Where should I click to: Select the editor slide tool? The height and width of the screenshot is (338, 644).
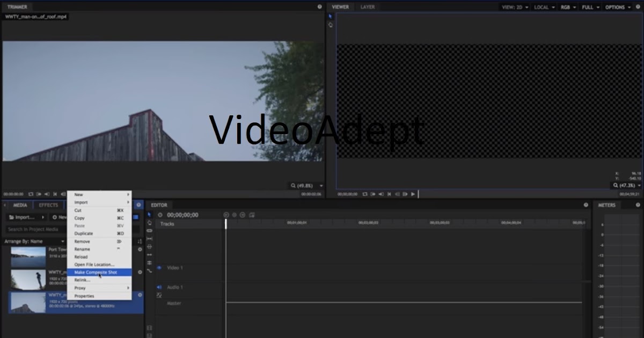click(x=149, y=246)
